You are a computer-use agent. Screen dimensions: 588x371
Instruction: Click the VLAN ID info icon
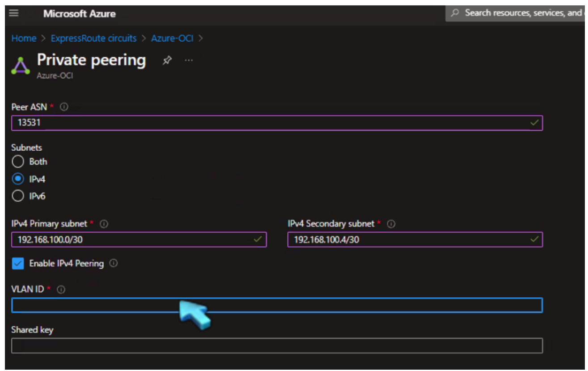(61, 290)
